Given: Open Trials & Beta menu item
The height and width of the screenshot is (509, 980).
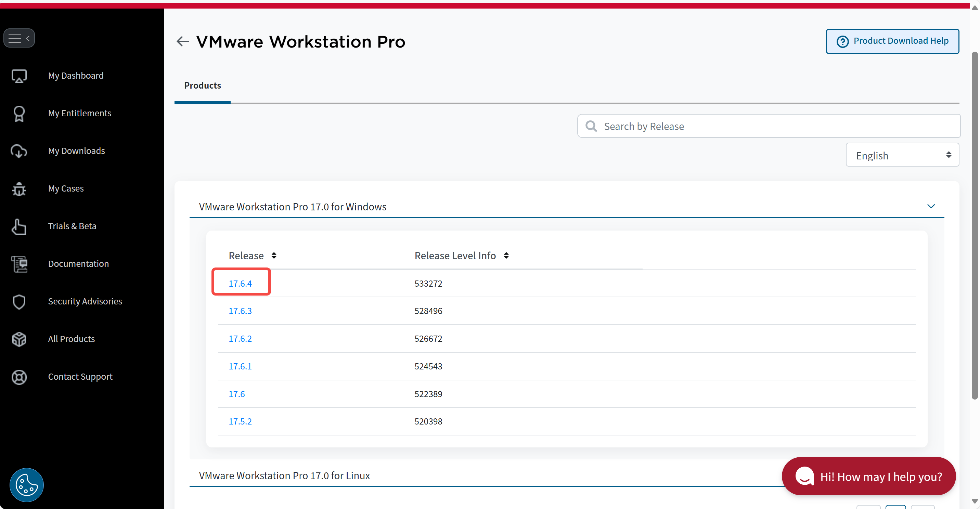Looking at the screenshot, I should pos(72,226).
